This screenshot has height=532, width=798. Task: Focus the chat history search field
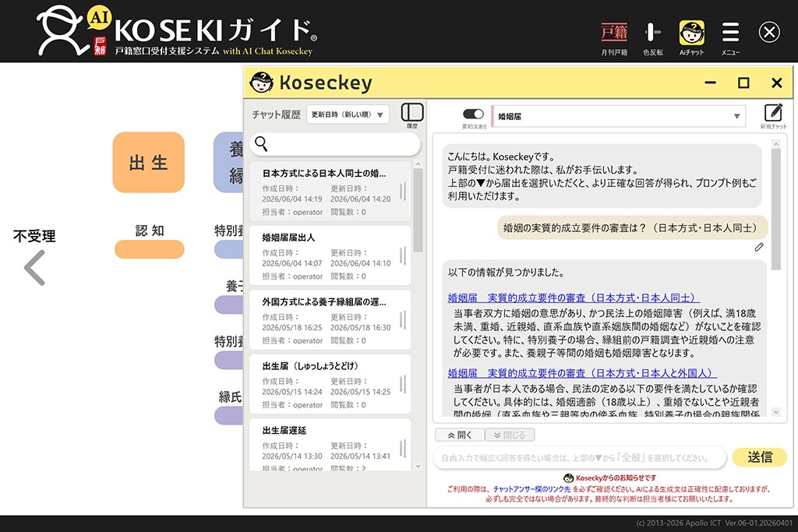point(335,144)
